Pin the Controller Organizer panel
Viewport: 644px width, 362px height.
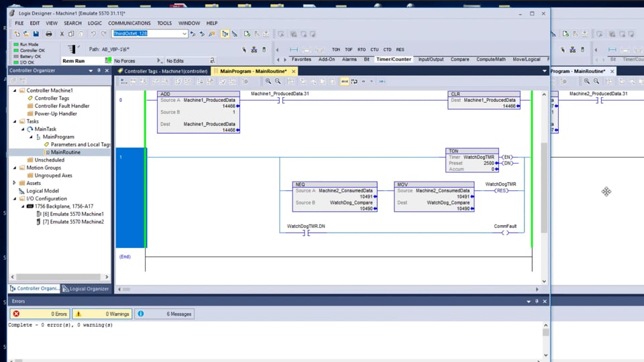[x=99, y=70]
